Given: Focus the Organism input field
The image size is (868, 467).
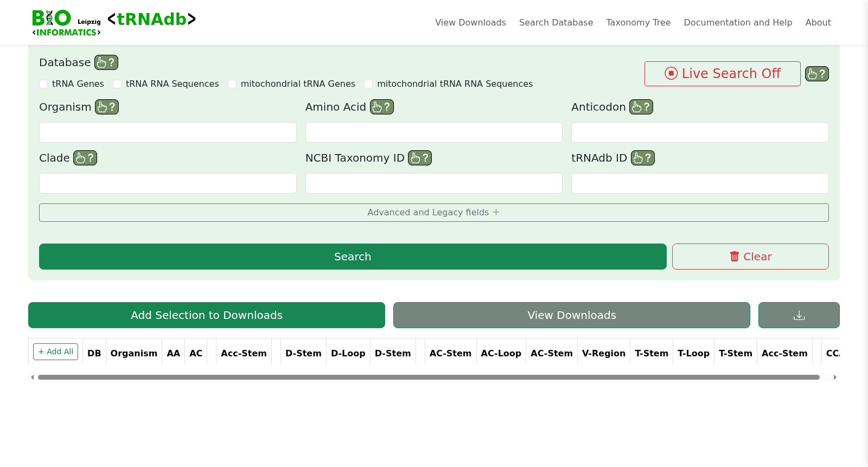Looking at the screenshot, I should [x=168, y=132].
